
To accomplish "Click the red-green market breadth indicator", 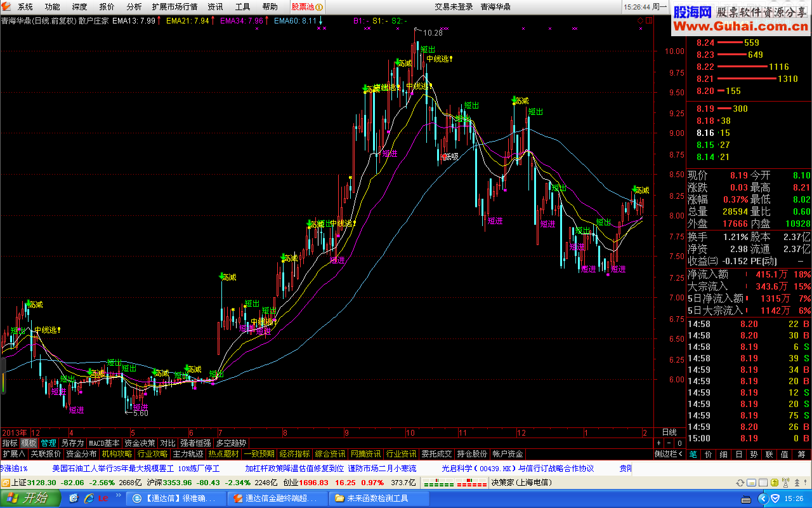I will click(x=454, y=483).
